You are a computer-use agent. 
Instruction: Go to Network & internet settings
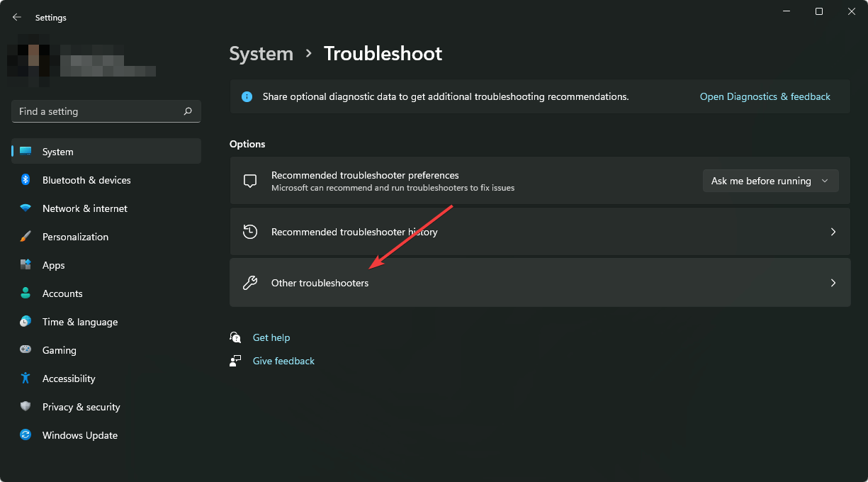106,208
